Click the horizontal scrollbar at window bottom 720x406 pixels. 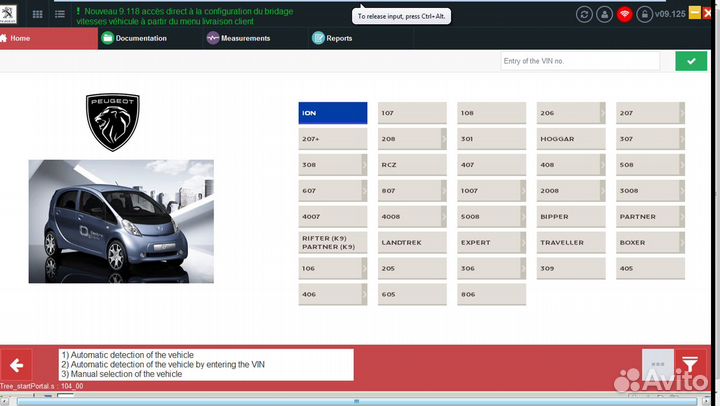coord(356,401)
